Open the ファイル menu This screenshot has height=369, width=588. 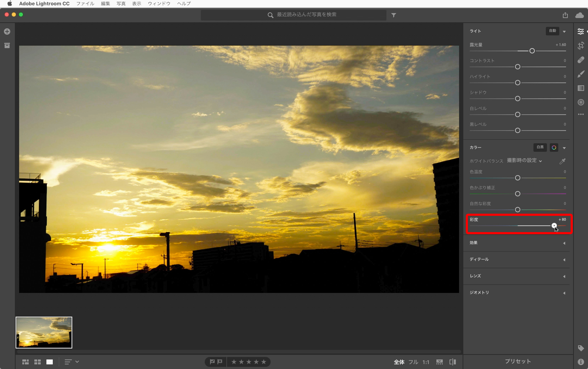click(85, 4)
